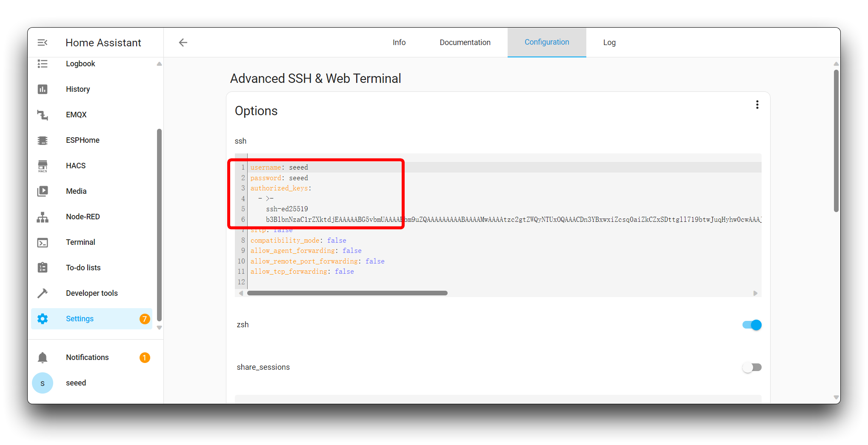This screenshot has width=868, height=445.
Task: Open Node-RED from the sidebar
Action: click(x=91, y=217)
